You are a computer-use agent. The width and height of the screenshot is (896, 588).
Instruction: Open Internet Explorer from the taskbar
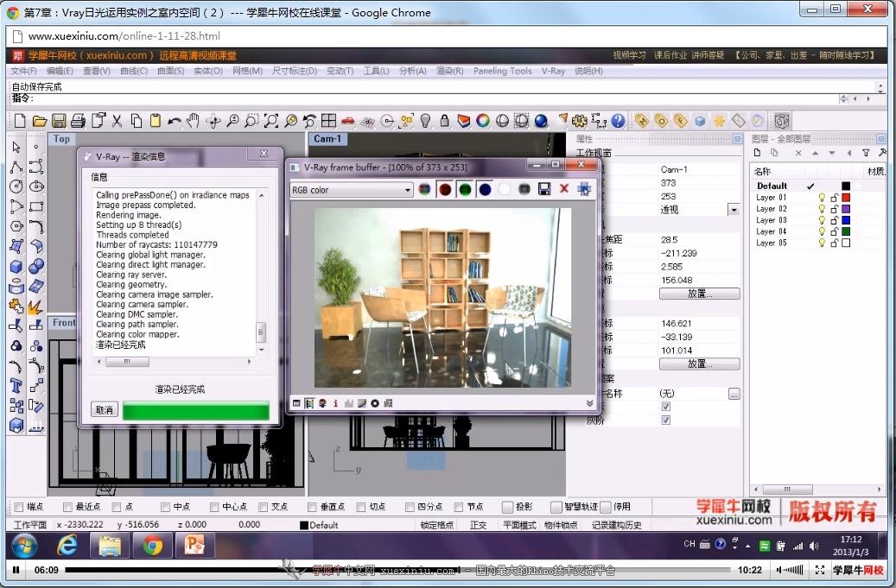tap(67, 546)
